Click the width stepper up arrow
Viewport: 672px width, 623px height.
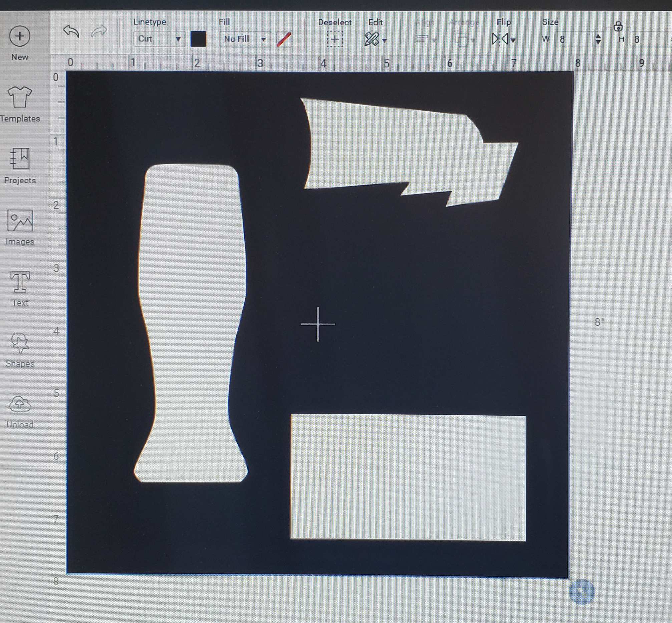click(x=598, y=36)
